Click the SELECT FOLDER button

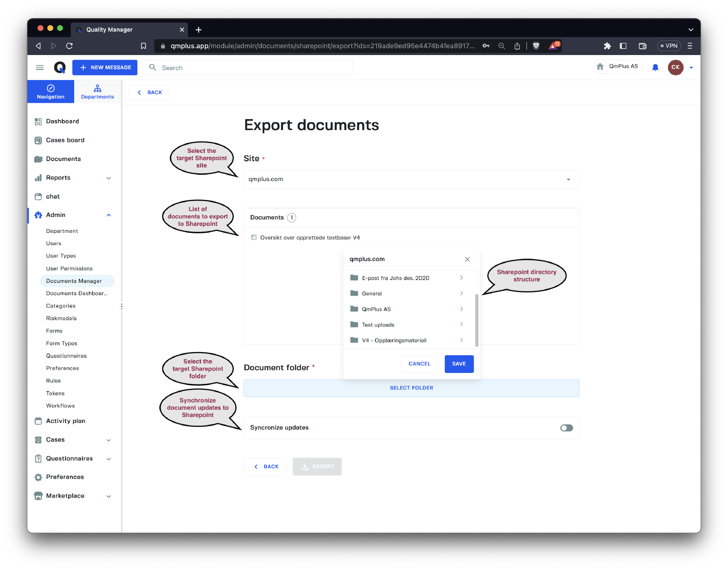click(x=411, y=388)
